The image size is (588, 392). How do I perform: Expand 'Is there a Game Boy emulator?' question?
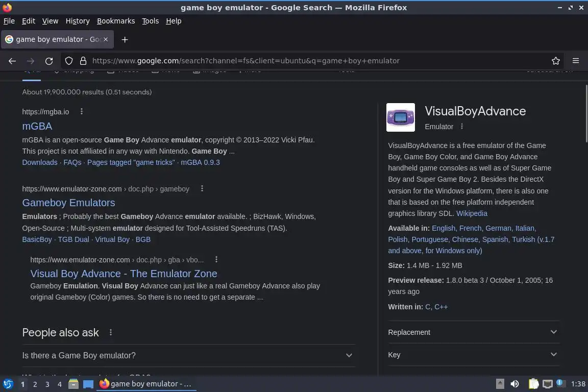pyautogui.click(x=189, y=355)
